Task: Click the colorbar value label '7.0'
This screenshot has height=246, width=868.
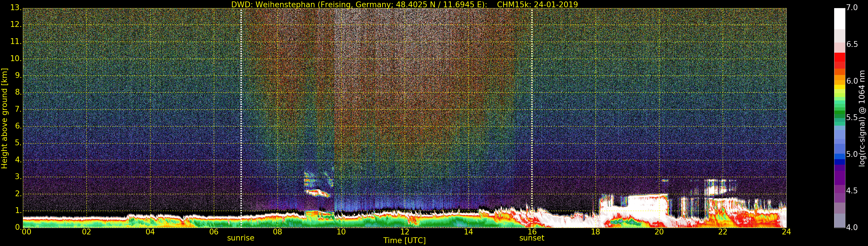Action: pyautogui.click(x=852, y=8)
